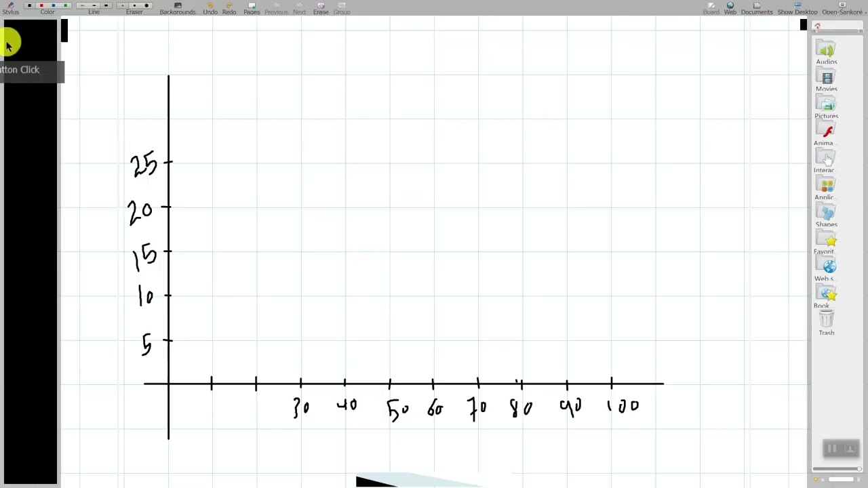
Task: Select the green pen color
Action: [x=66, y=5]
